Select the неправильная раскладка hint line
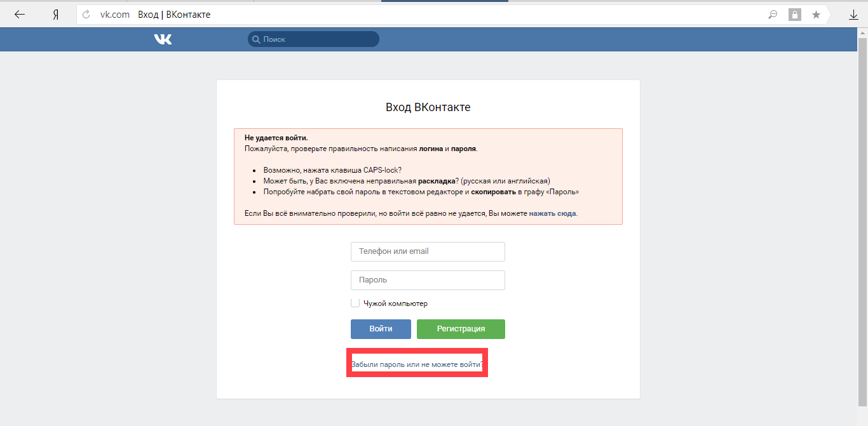Viewport: 868px width, 426px height. coord(407,181)
